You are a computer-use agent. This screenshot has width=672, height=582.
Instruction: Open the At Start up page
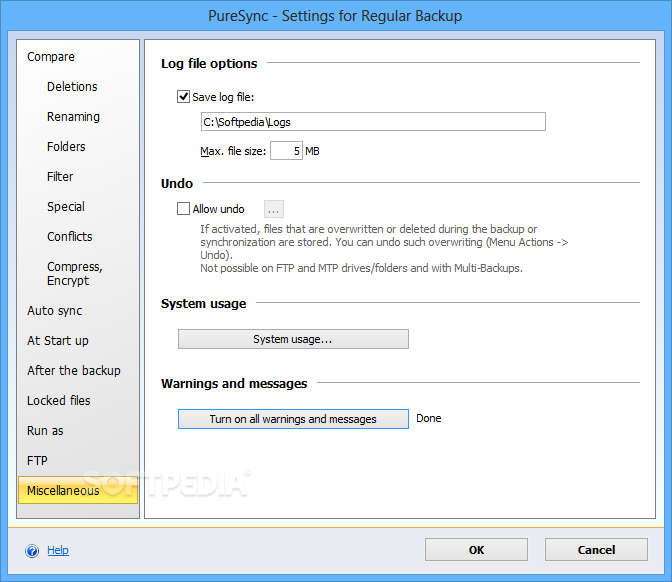click(x=57, y=341)
